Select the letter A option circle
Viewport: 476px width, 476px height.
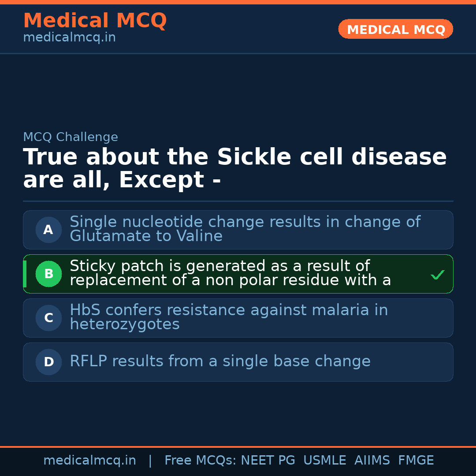click(x=48, y=230)
